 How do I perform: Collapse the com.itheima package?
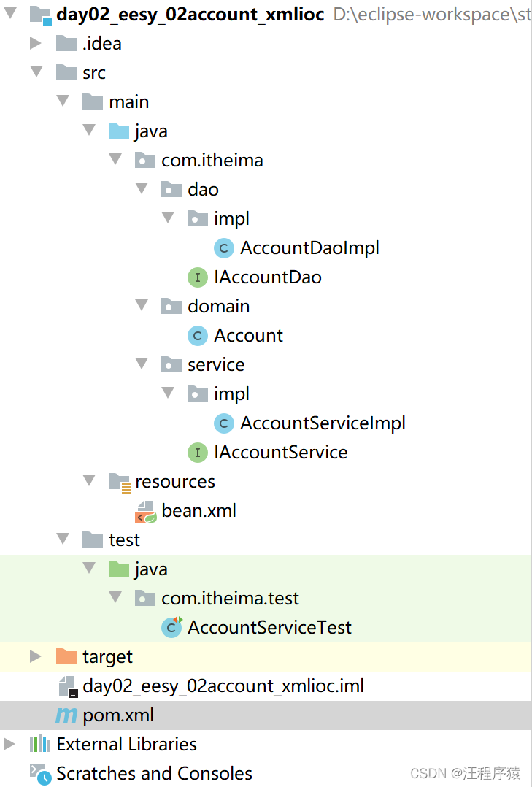[115, 161]
